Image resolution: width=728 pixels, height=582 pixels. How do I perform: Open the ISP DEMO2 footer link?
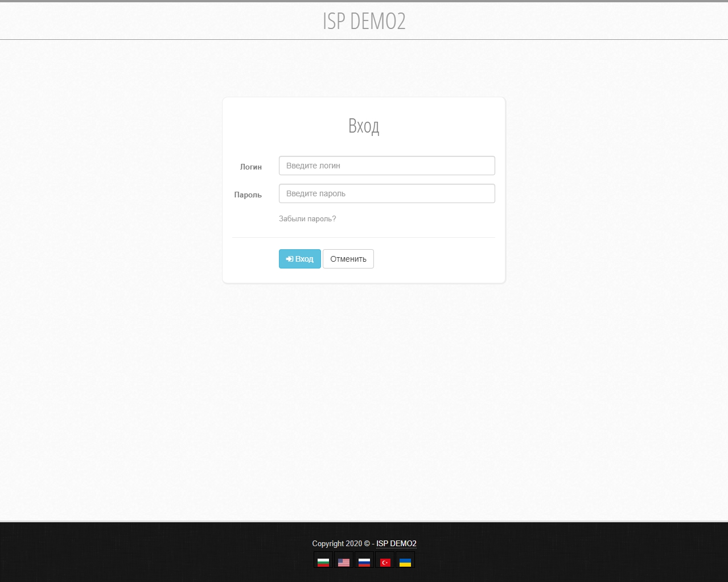click(x=396, y=543)
